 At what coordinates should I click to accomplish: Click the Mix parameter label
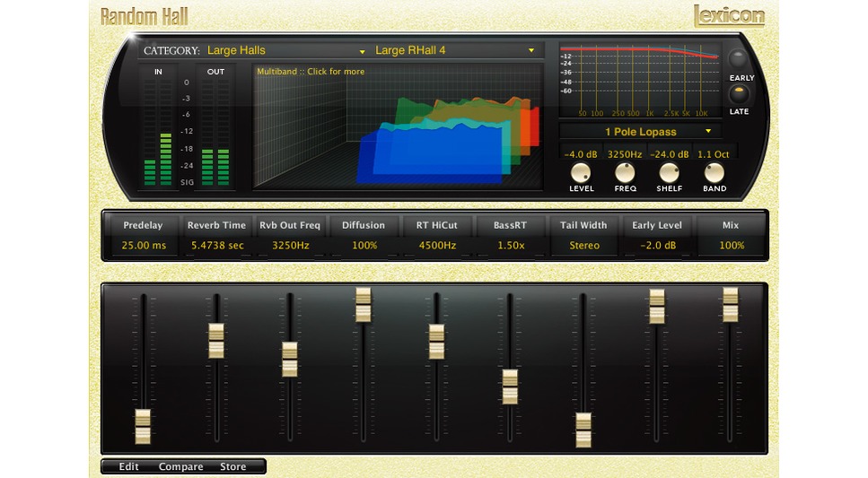(x=730, y=225)
